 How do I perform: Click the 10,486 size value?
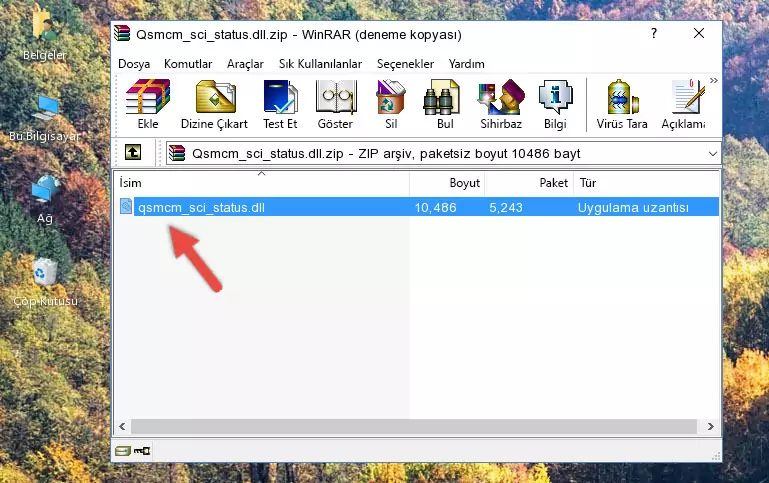(x=436, y=207)
